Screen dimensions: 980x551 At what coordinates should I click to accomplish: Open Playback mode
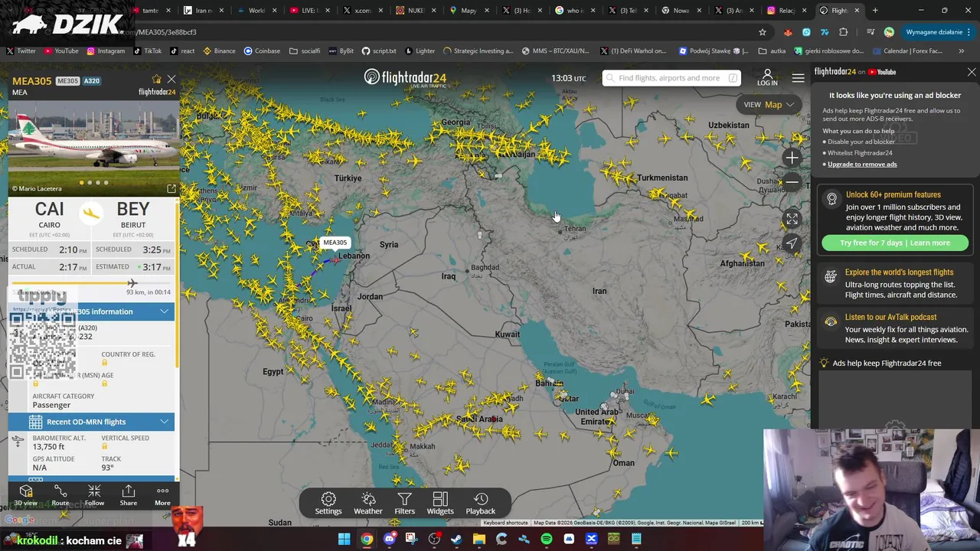point(481,504)
